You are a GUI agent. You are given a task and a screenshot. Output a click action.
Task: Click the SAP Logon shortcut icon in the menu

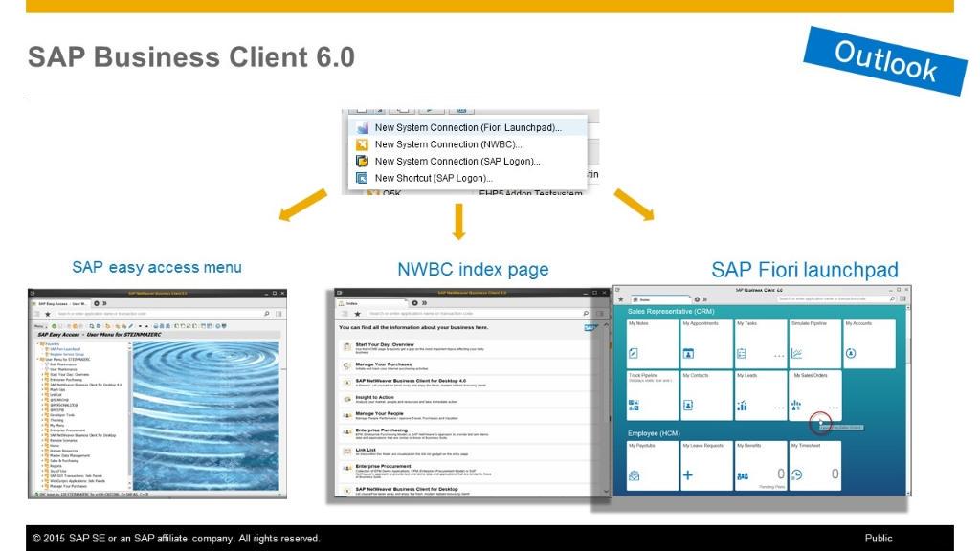[x=362, y=178]
